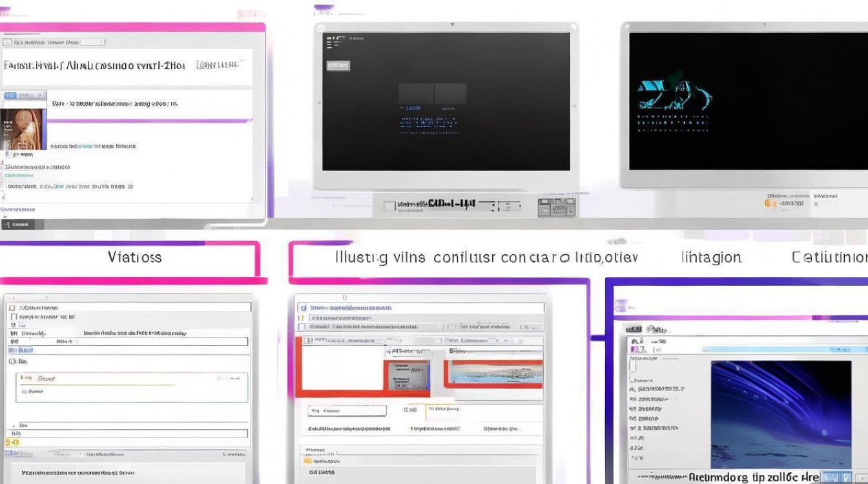Tick the first checkbox in bottom-left window
Image resolution: width=868 pixels, height=484 pixels.
[13, 308]
